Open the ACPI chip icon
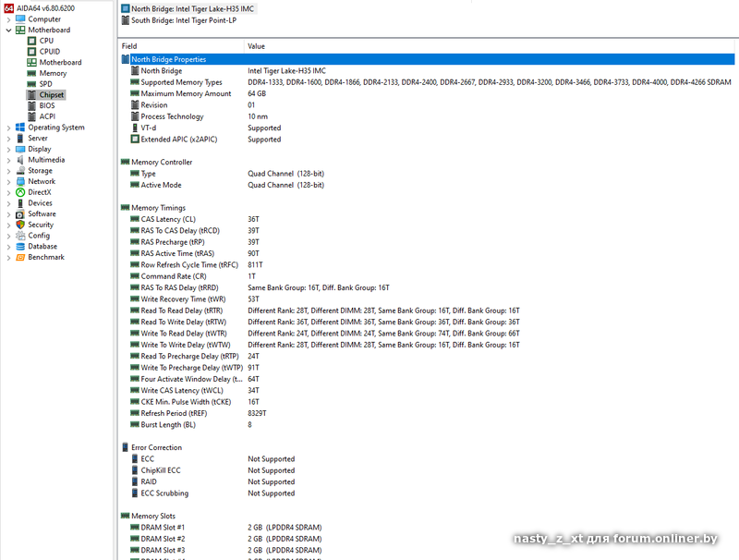 coord(31,116)
